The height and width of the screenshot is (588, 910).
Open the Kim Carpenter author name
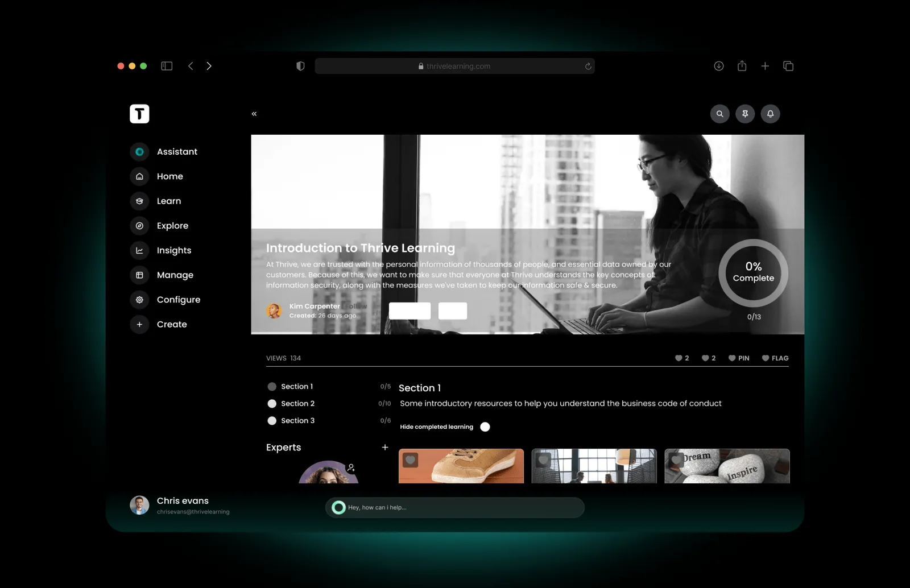315,306
